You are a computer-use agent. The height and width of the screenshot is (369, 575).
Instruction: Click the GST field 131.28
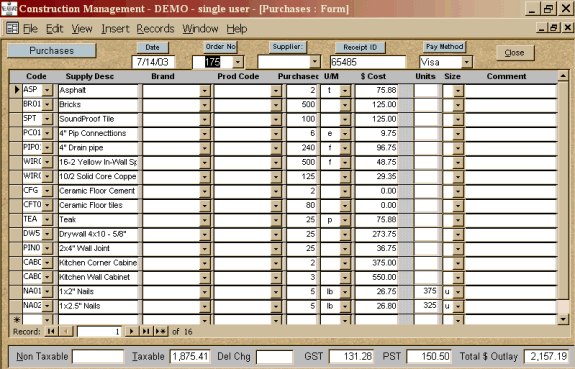tap(351, 357)
